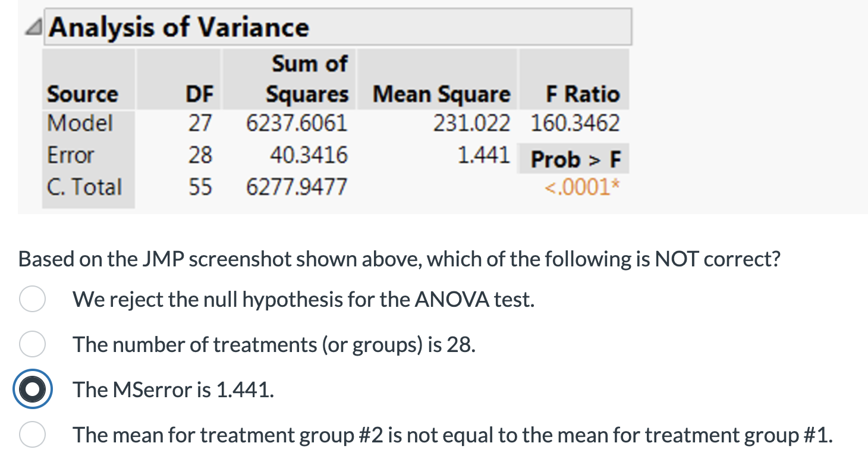Pick the radio for treatment group #2 mean statement

click(x=32, y=435)
